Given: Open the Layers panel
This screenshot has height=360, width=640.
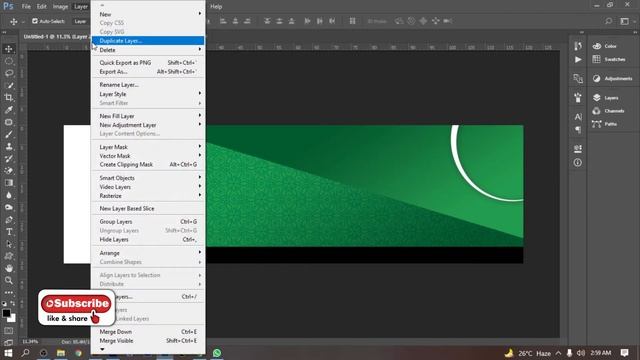Looking at the screenshot, I should point(606,98).
